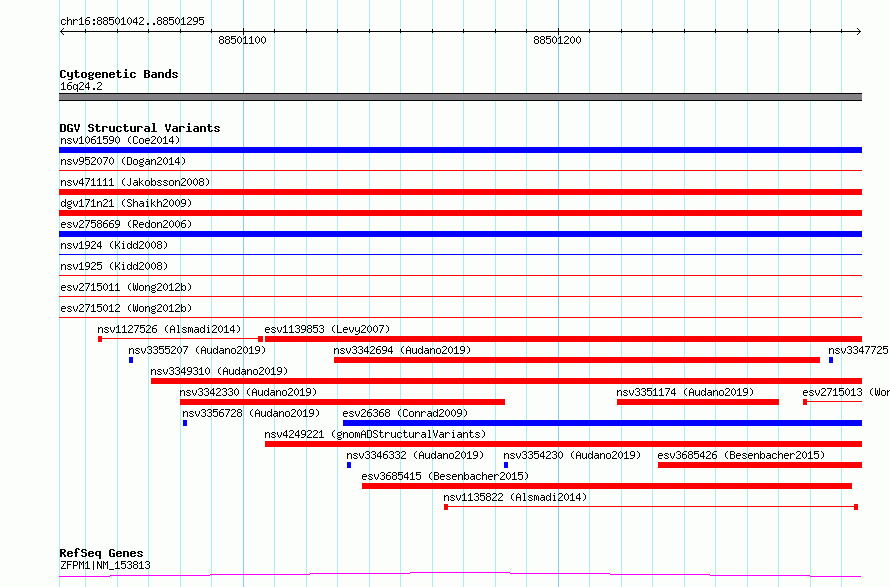Open the esv26368 (Conrad2009) variant
The width and height of the screenshot is (890, 587).
(405, 413)
